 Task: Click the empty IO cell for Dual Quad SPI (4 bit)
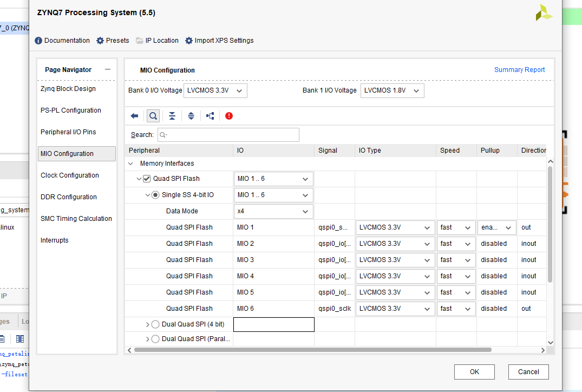[x=274, y=324]
